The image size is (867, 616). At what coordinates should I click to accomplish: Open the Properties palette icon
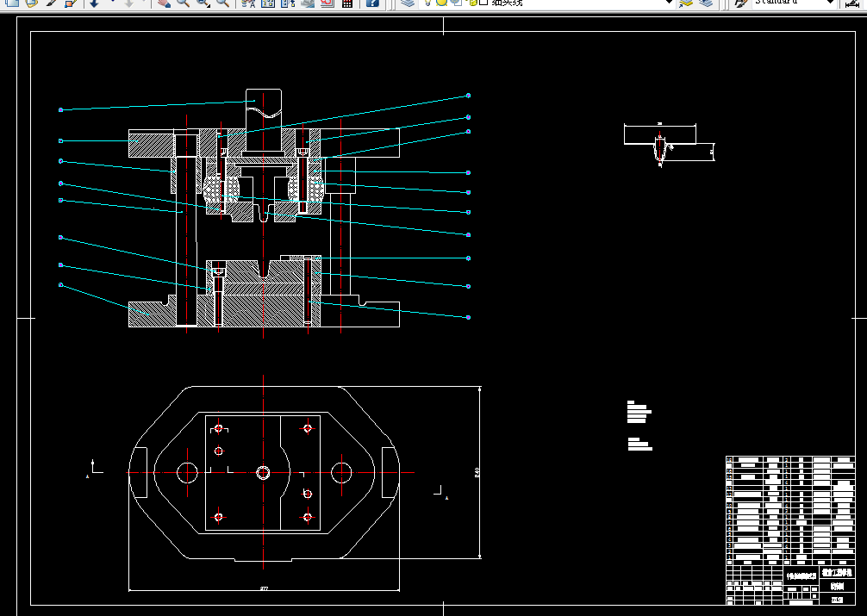(248, 3)
